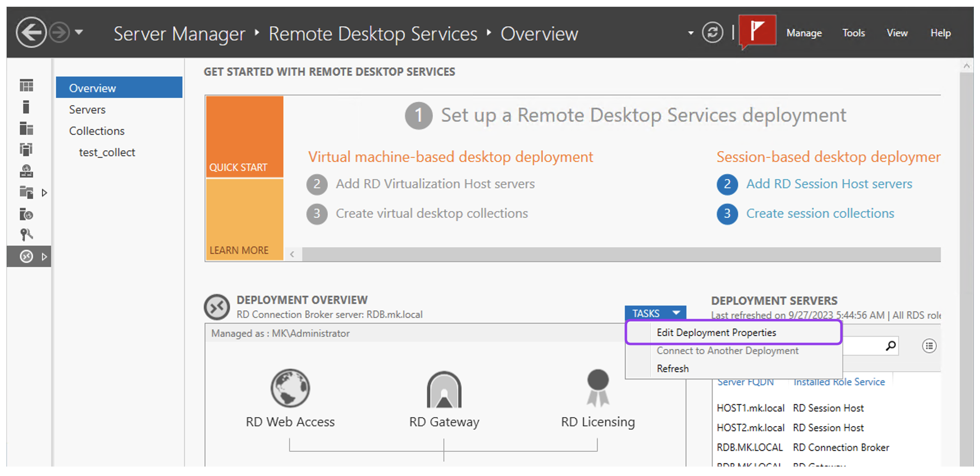Select HOST1.mk.local server row
This screenshot has height=476, width=980.
(x=826, y=408)
